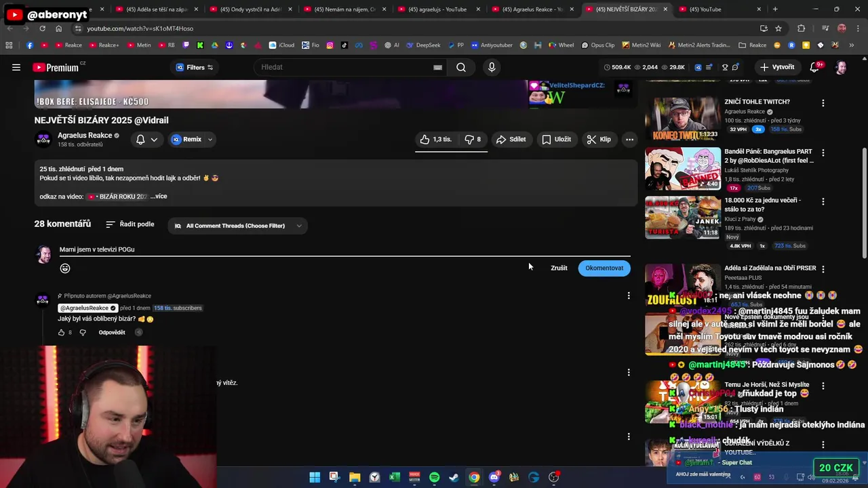Like the pinned comment by AgraelusReakce
The height and width of the screenshot is (488, 868).
[61, 333]
